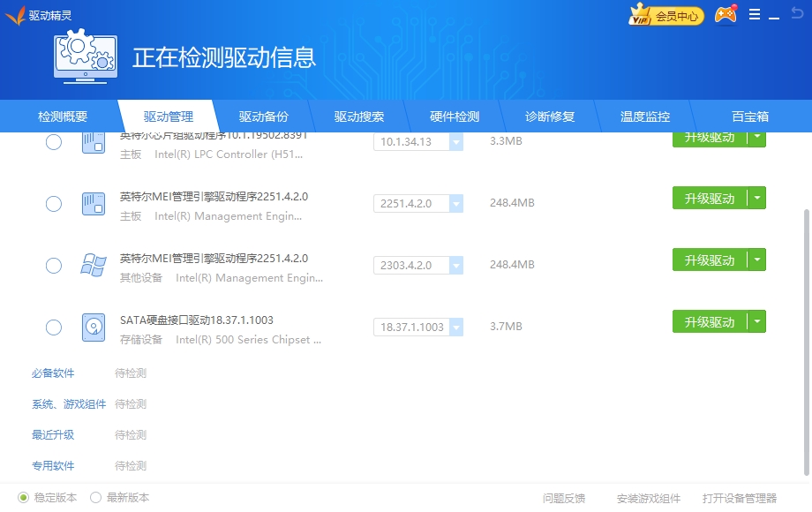This screenshot has height=512, width=812.
Task: Open the hamburger main menu icon
Action: [755, 14]
